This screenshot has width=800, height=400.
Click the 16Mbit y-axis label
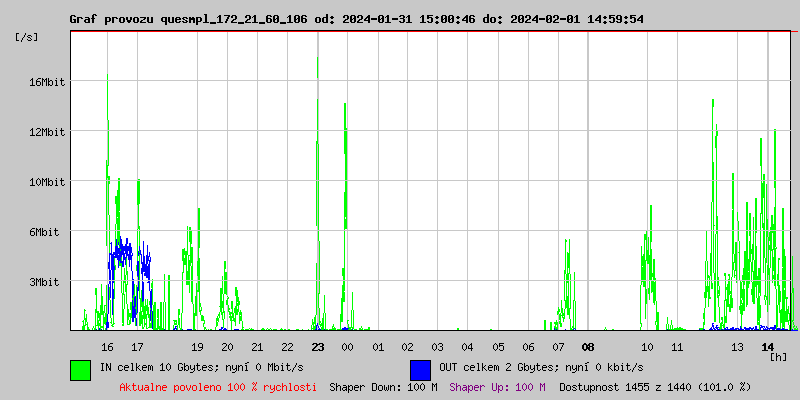point(46,82)
